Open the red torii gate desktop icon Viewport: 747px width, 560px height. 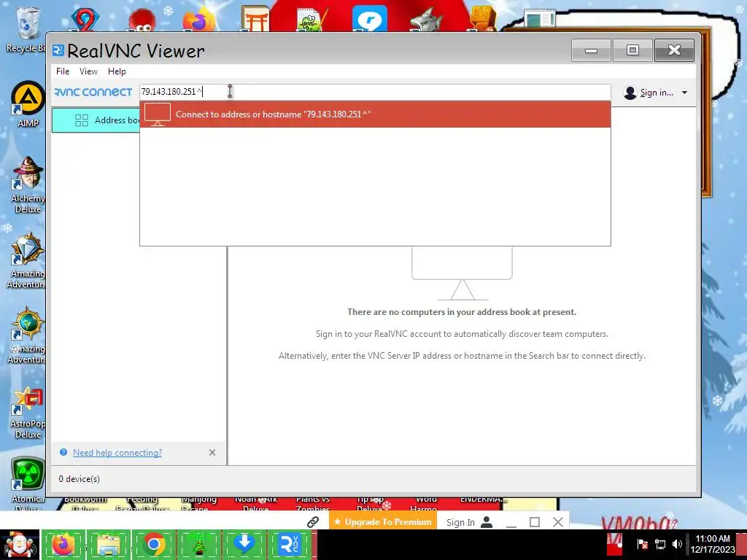coord(255,19)
